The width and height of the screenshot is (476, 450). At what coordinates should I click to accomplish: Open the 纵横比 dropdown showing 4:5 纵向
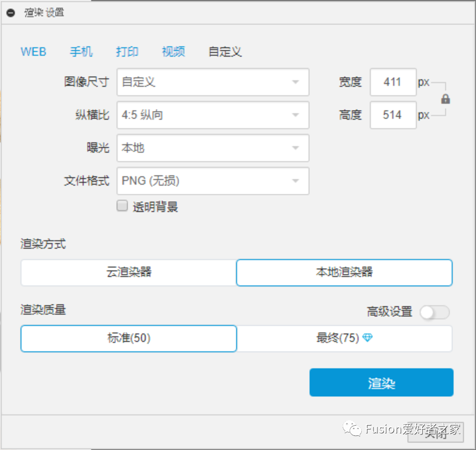click(213, 115)
